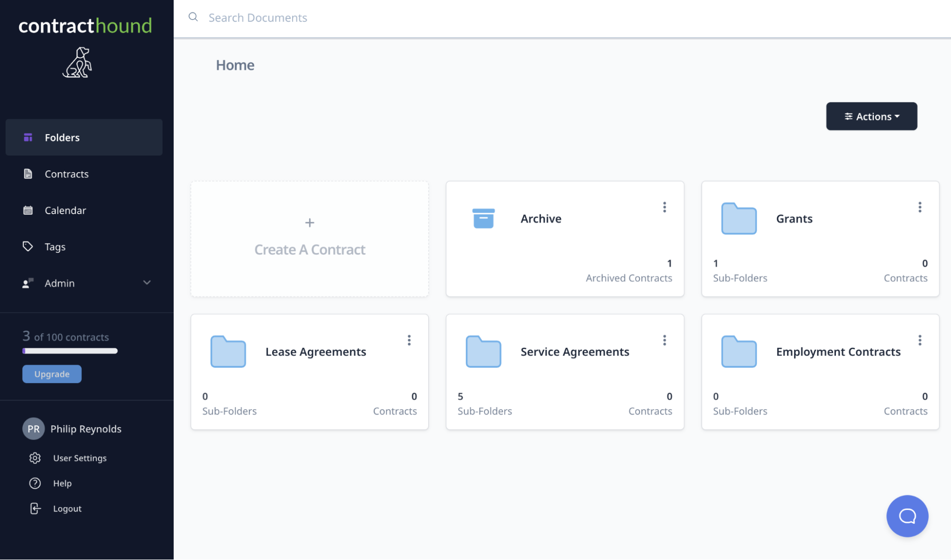The width and height of the screenshot is (951, 560).
Task: Click the ContractHound dog logo
Action: (x=78, y=62)
